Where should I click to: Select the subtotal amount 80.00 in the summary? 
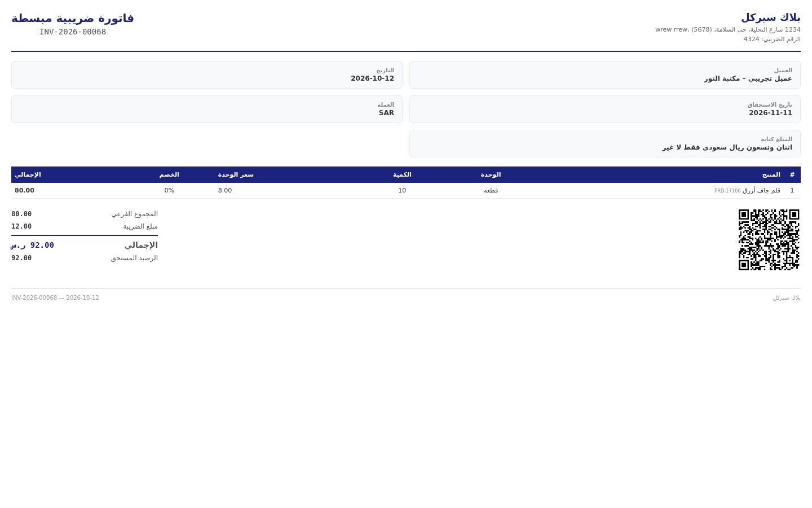coord(21,214)
